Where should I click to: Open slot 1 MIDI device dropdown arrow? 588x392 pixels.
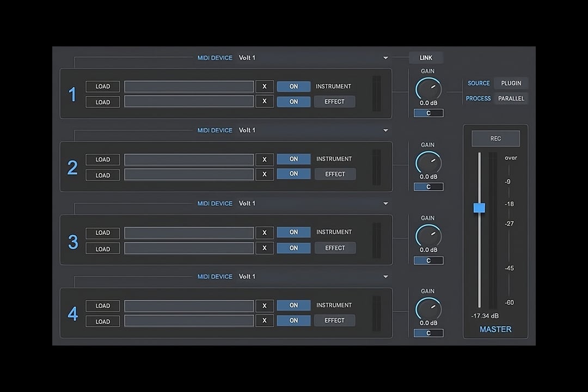tap(385, 58)
